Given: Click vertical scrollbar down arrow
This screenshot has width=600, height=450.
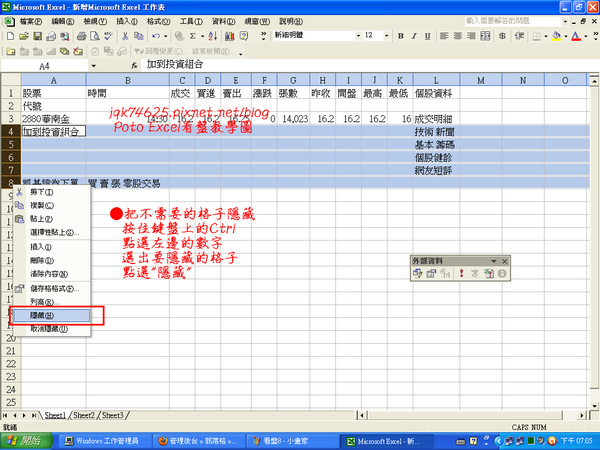Looking at the screenshot, I should (594, 406).
